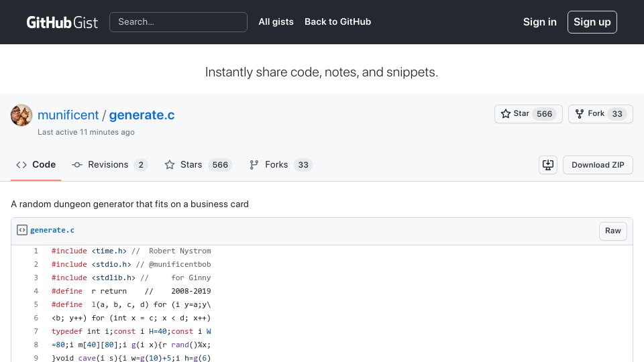Select line number 2
The image size is (644, 362).
(x=36, y=264)
